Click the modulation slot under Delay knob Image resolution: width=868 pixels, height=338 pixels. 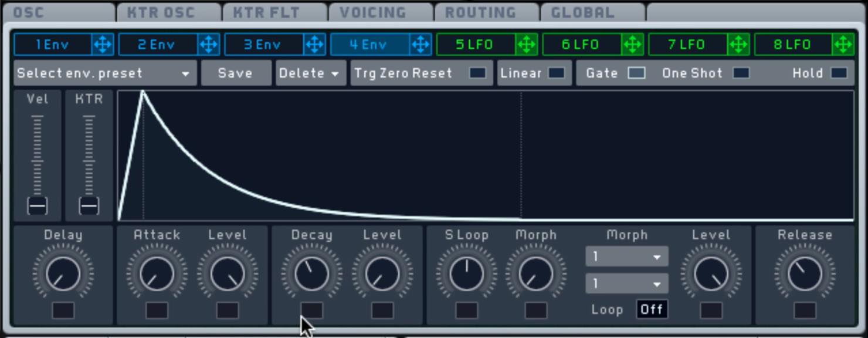click(x=63, y=310)
